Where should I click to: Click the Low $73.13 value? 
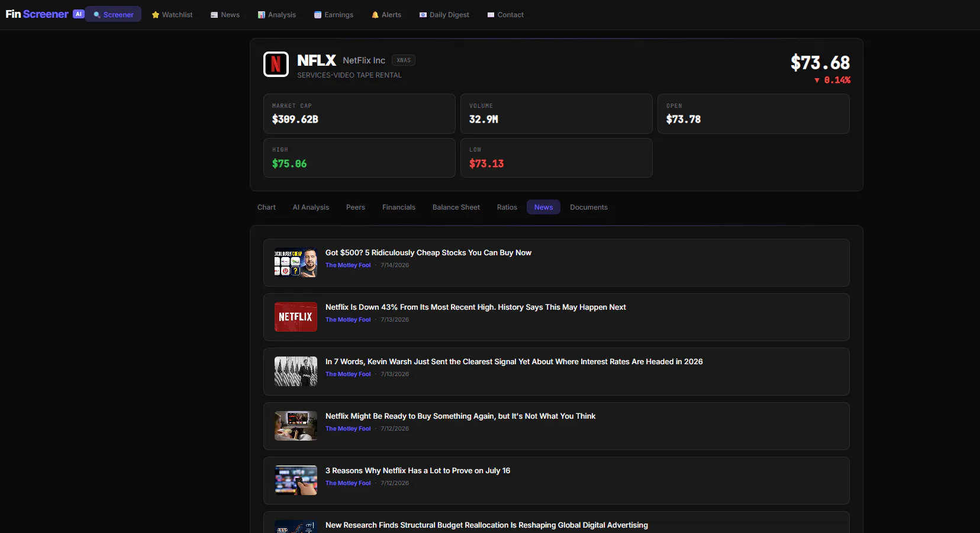coord(486,163)
